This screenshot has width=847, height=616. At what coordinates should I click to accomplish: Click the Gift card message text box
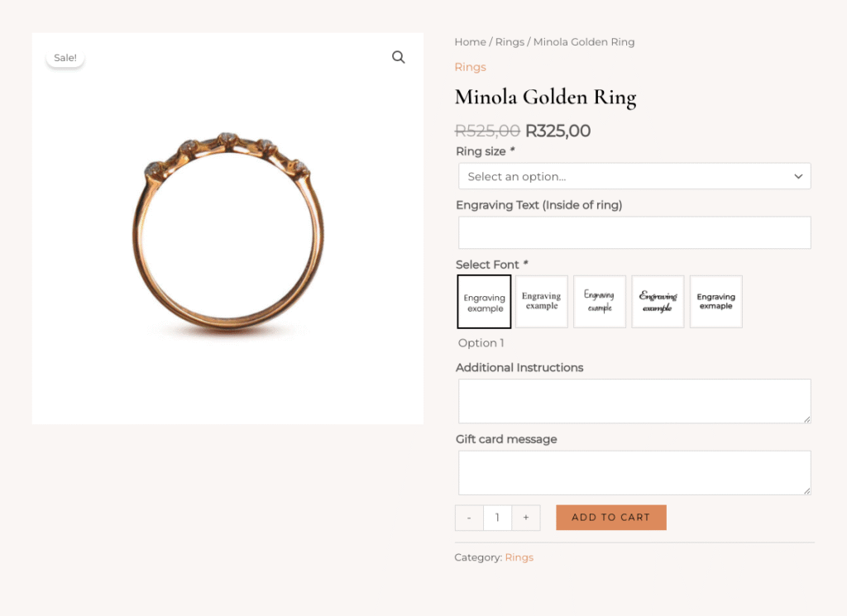[x=634, y=472]
